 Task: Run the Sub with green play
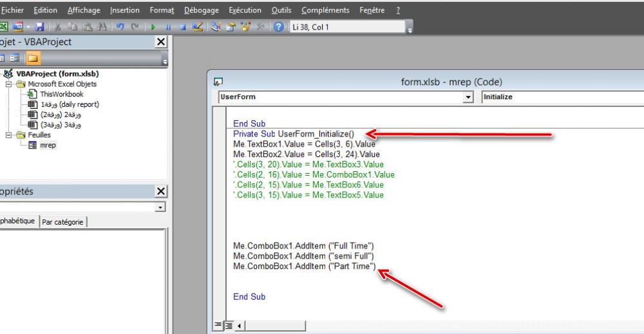click(153, 27)
